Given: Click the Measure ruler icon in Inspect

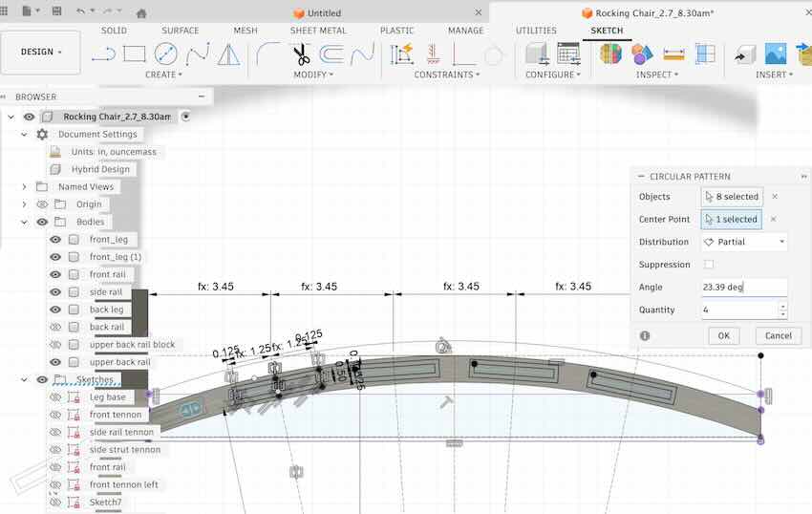Looking at the screenshot, I should tap(673, 54).
